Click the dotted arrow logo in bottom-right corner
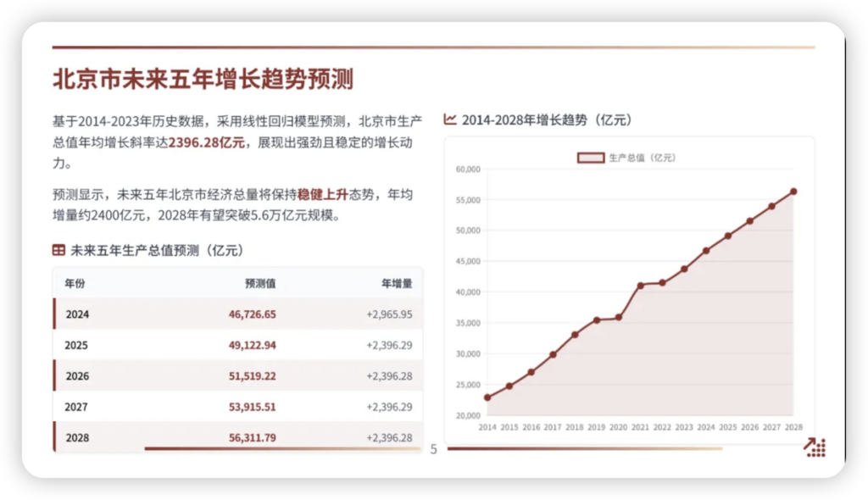 pos(815,447)
